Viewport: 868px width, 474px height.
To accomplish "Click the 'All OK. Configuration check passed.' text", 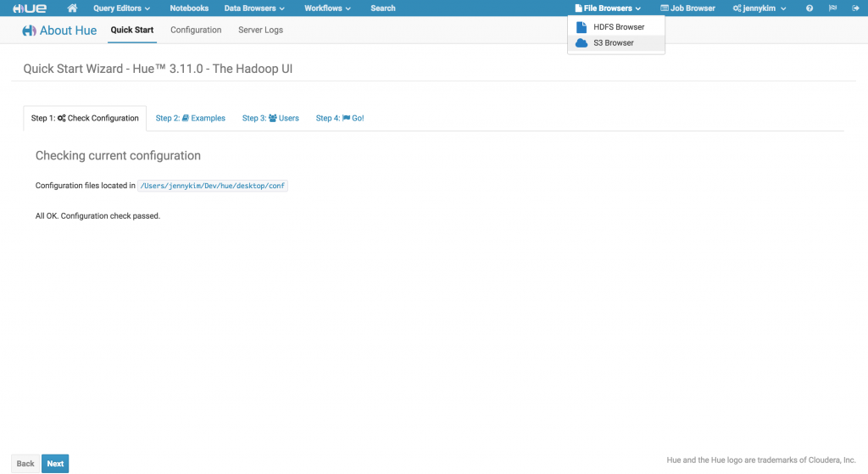I will pyautogui.click(x=98, y=216).
